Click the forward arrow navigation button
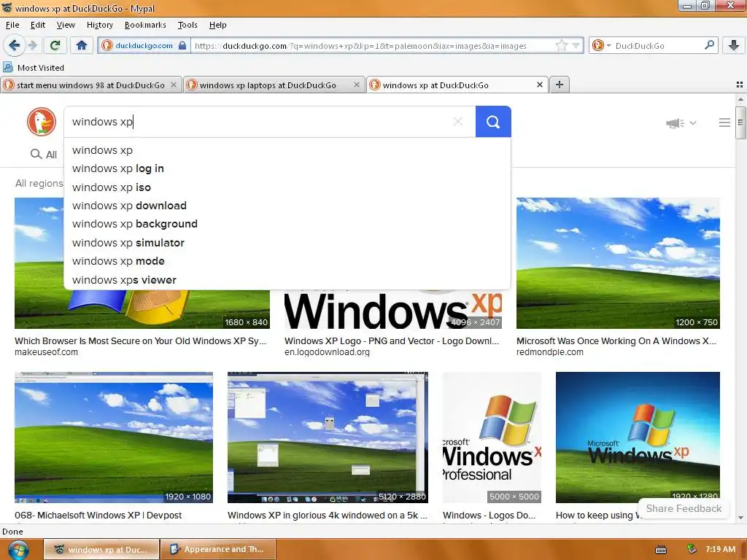The image size is (747, 560). point(33,46)
